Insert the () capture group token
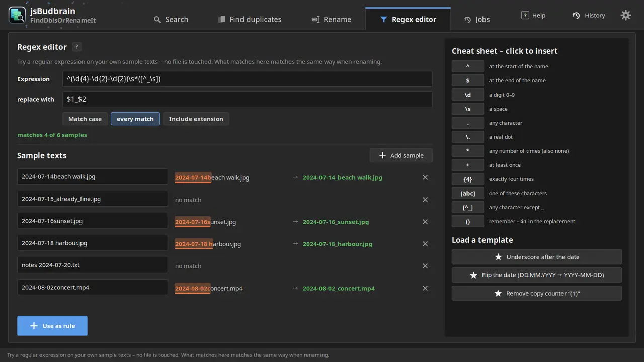This screenshot has width=644, height=362. click(468, 221)
